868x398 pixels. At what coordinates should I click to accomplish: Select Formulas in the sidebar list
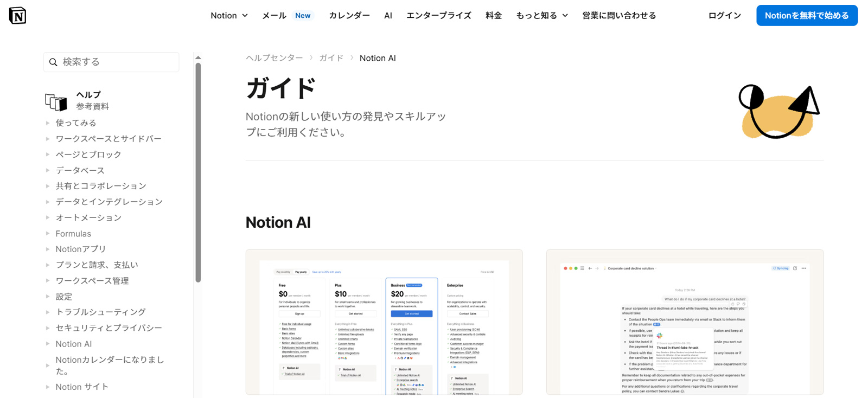click(x=73, y=234)
